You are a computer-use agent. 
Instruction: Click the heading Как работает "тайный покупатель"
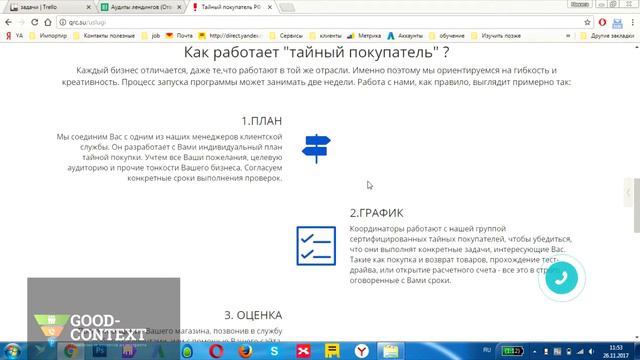316,52
